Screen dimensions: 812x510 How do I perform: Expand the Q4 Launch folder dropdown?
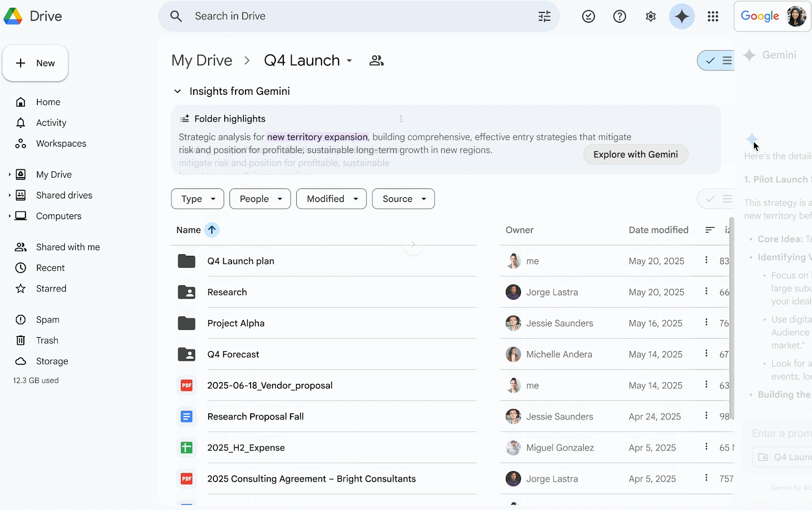tap(350, 61)
